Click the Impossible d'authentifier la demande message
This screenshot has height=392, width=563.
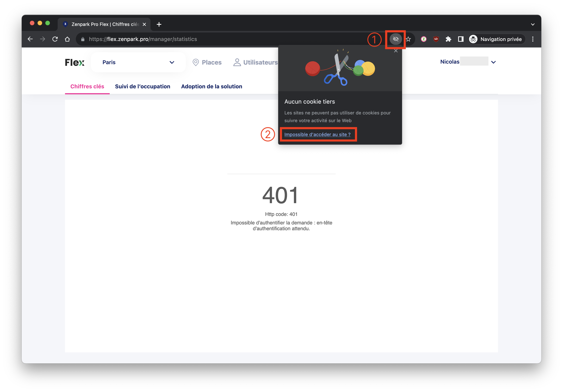coord(281,225)
